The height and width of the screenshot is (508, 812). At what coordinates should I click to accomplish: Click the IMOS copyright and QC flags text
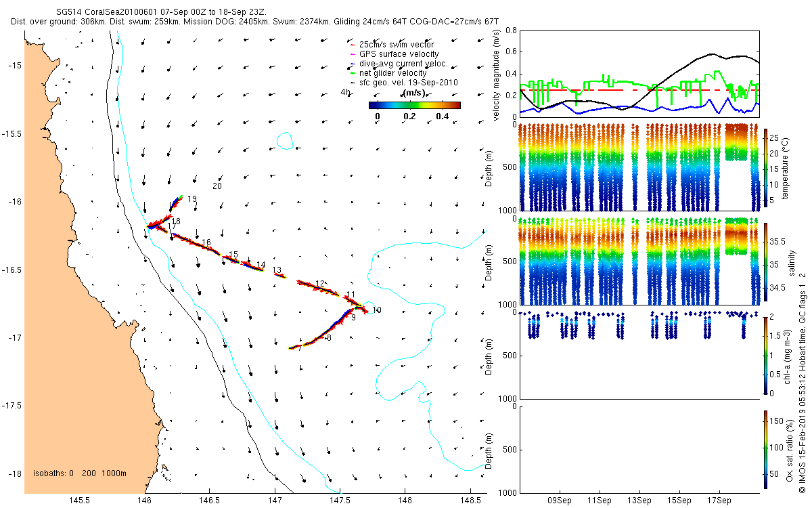click(x=803, y=381)
